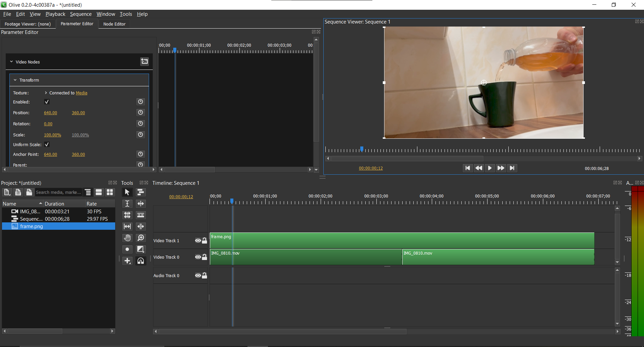Mute Audio Track 0 eye icon
Screen dimensions: 644x347
[x=198, y=275]
